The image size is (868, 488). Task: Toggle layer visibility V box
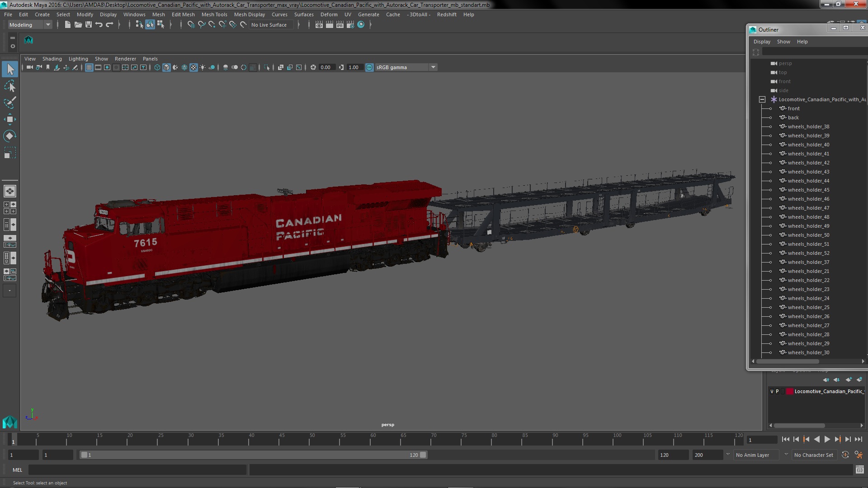point(772,391)
